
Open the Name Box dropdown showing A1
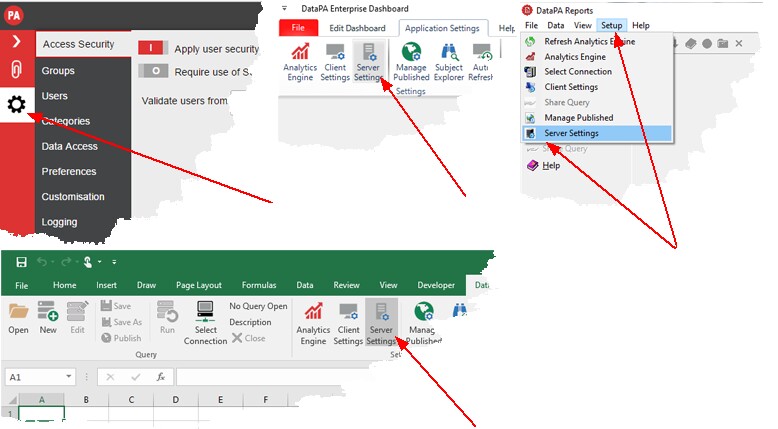click(68, 377)
